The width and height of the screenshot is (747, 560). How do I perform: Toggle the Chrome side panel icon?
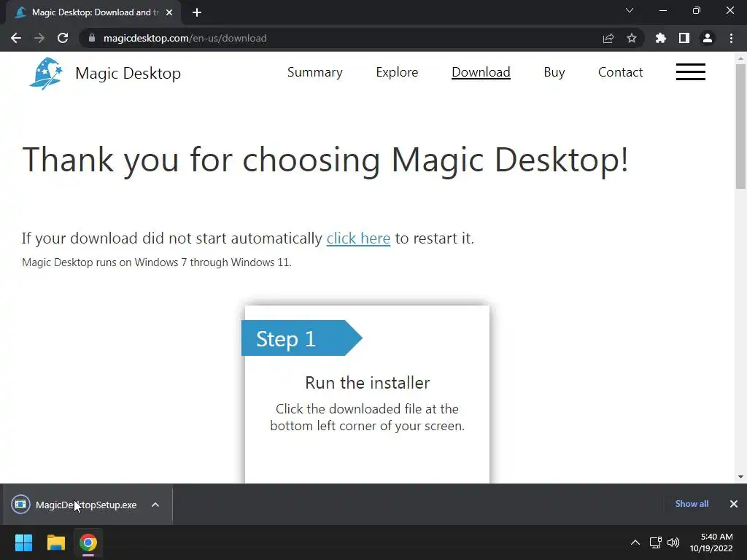point(684,38)
